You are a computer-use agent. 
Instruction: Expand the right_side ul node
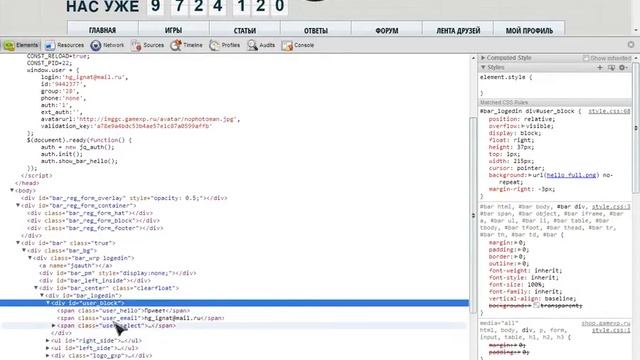[x=48, y=340]
